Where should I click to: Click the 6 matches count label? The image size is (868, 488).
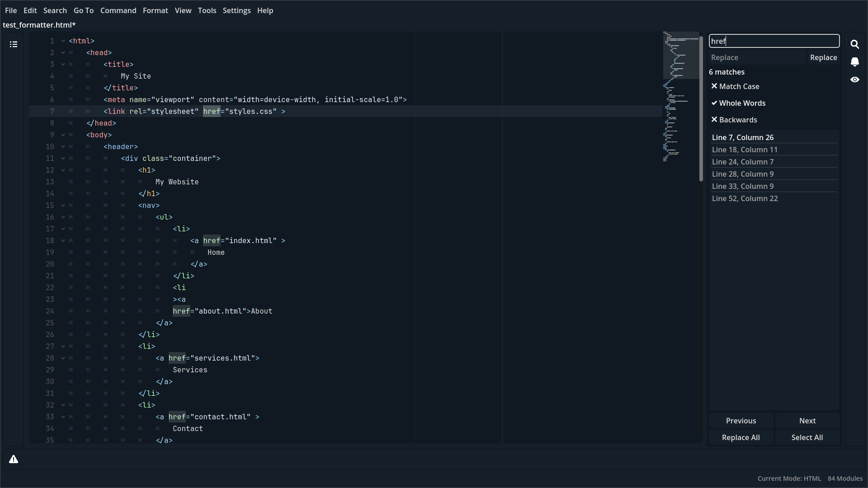pyautogui.click(x=726, y=72)
